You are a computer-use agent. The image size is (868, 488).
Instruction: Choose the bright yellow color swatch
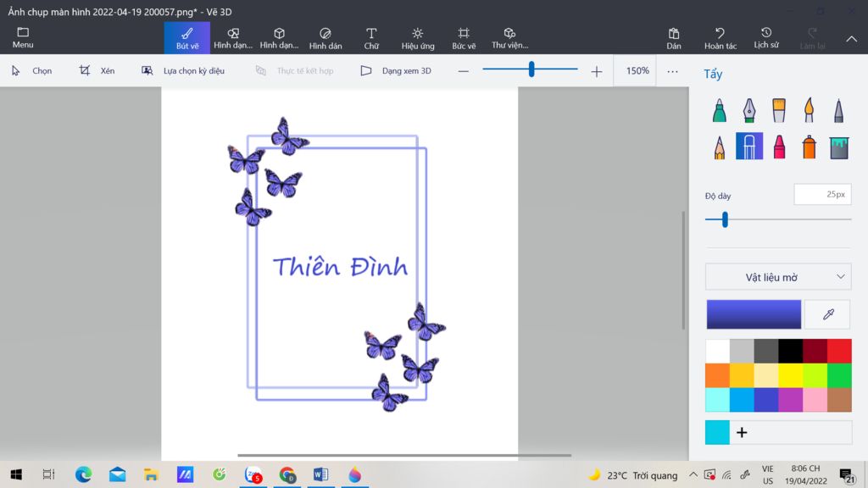pyautogui.click(x=791, y=375)
